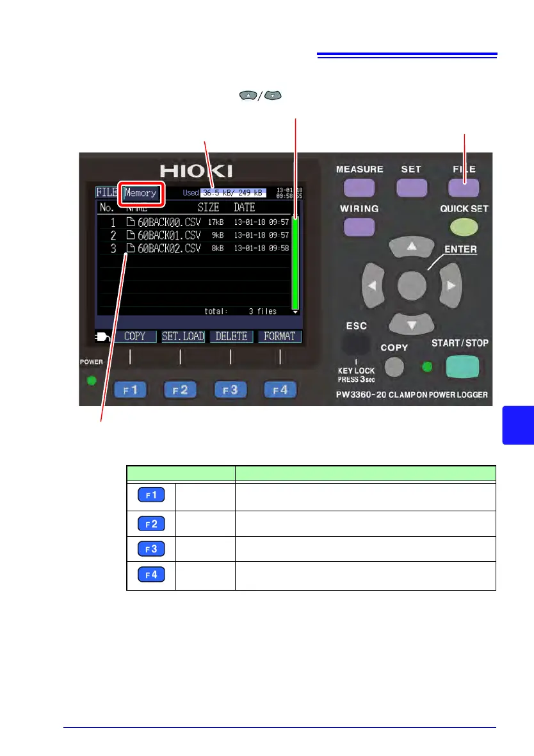Image resolution: width=534 pixels, height=756 pixels.
Task: Switch to the Memory tab
Action: (x=141, y=193)
